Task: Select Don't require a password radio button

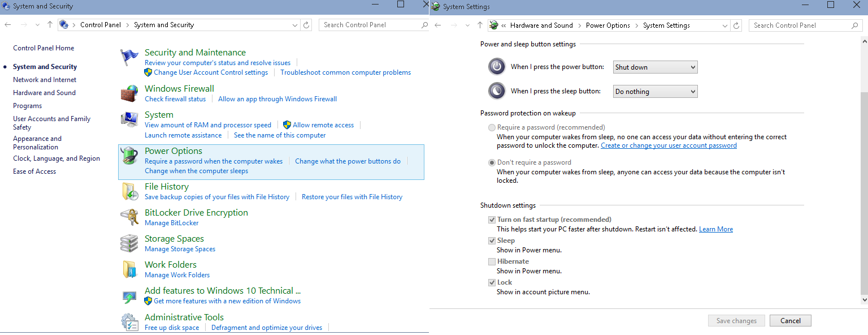Action: 492,162
